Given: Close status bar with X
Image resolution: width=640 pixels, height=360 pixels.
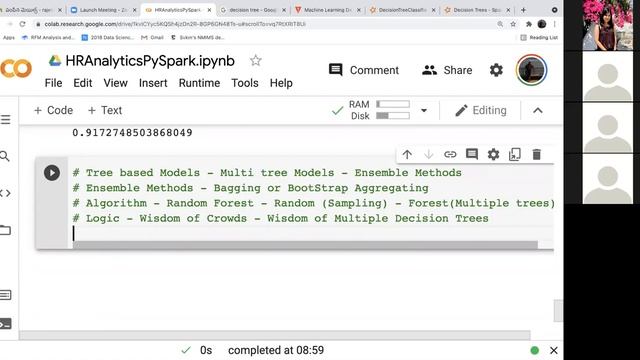Looking at the screenshot, I should coord(553,350).
